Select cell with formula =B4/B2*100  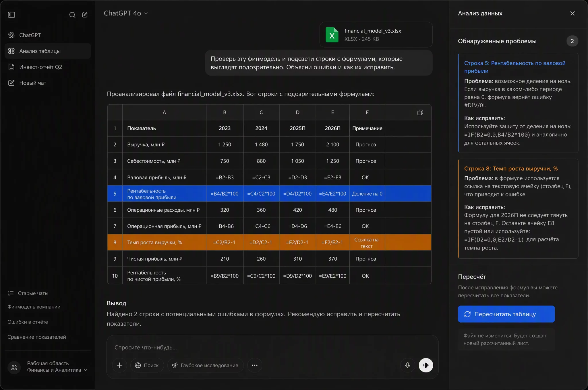point(225,194)
